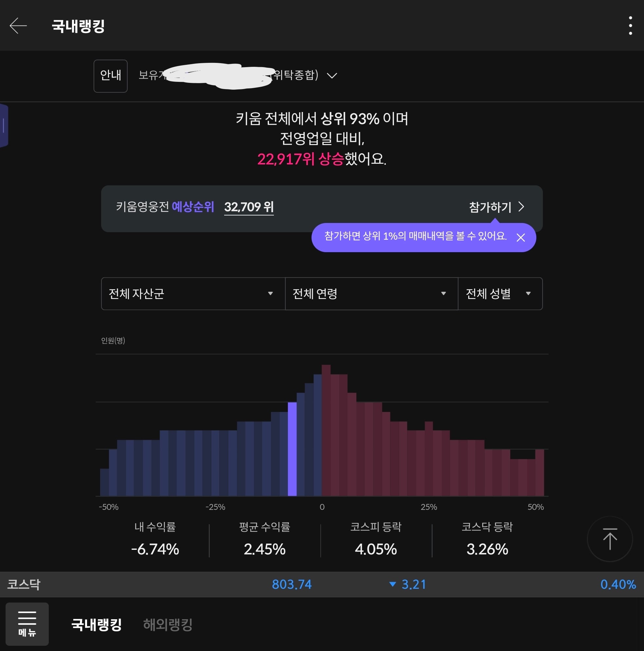Click the 22,917위 상승 pink text

point(300,159)
